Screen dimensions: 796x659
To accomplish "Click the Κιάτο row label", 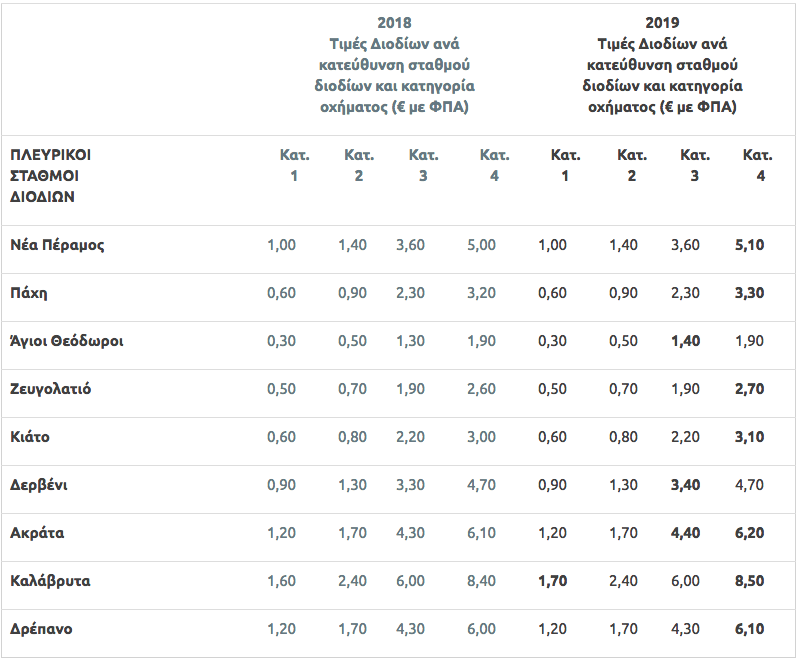I will coord(30,437).
